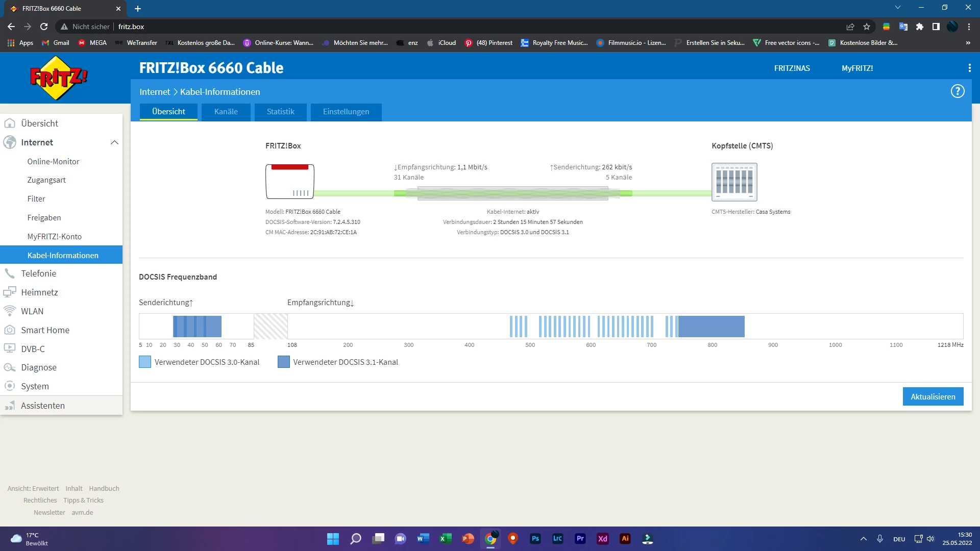Collapse the Internet menu chevron

pyautogui.click(x=114, y=142)
